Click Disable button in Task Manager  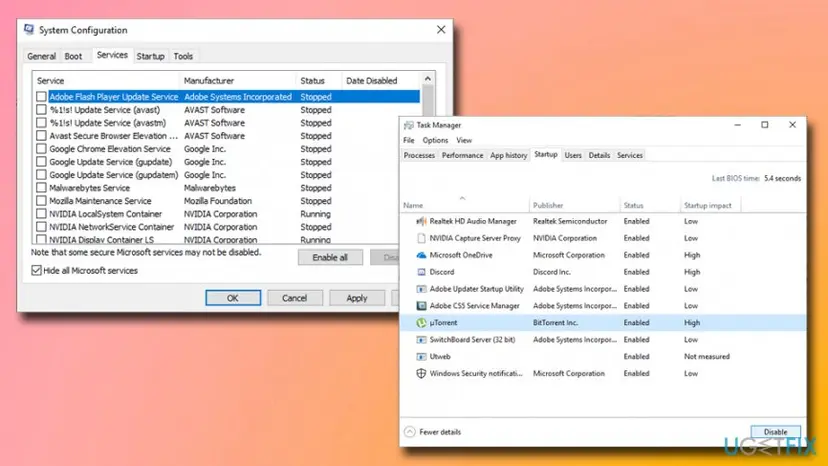coord(775,432)
